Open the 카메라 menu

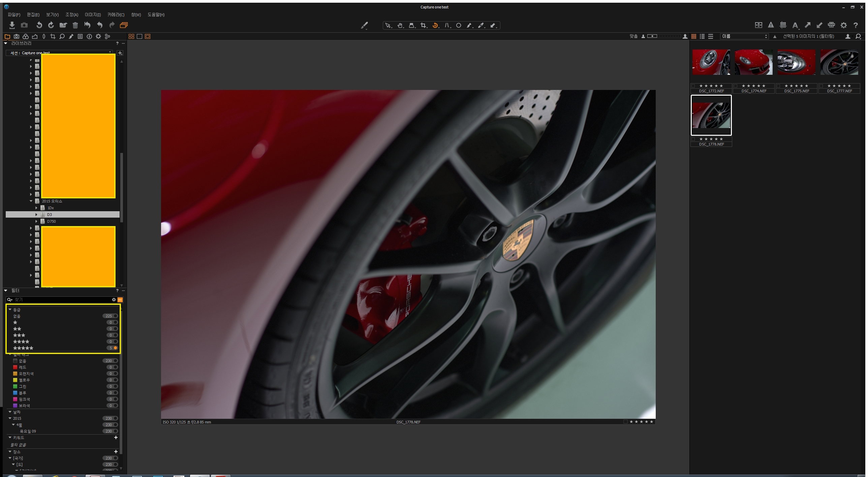click(x=116, y=15)
